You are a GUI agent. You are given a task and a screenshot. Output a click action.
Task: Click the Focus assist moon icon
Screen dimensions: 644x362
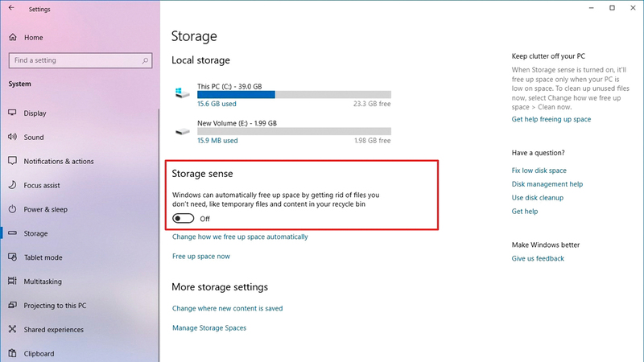(x=13, y=185)
